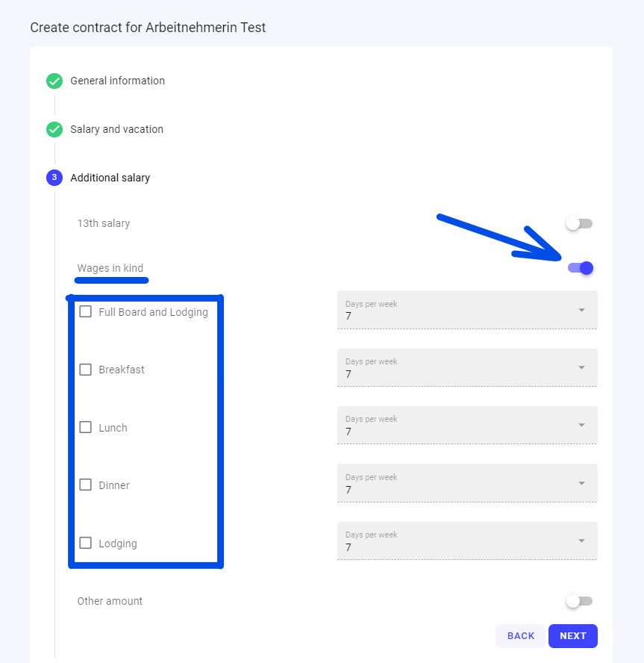Check the Dinner checkbox

click(x=86, y=485)
